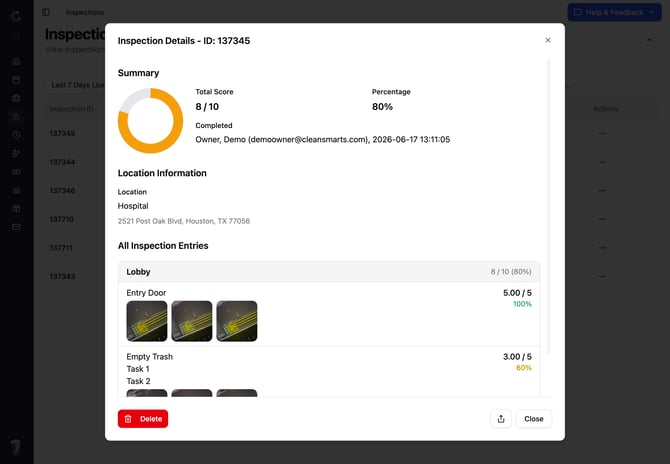This screenshot has height=464, width=670.
Task: Click the Empty Trash entry label
Action: pos(150,356)
